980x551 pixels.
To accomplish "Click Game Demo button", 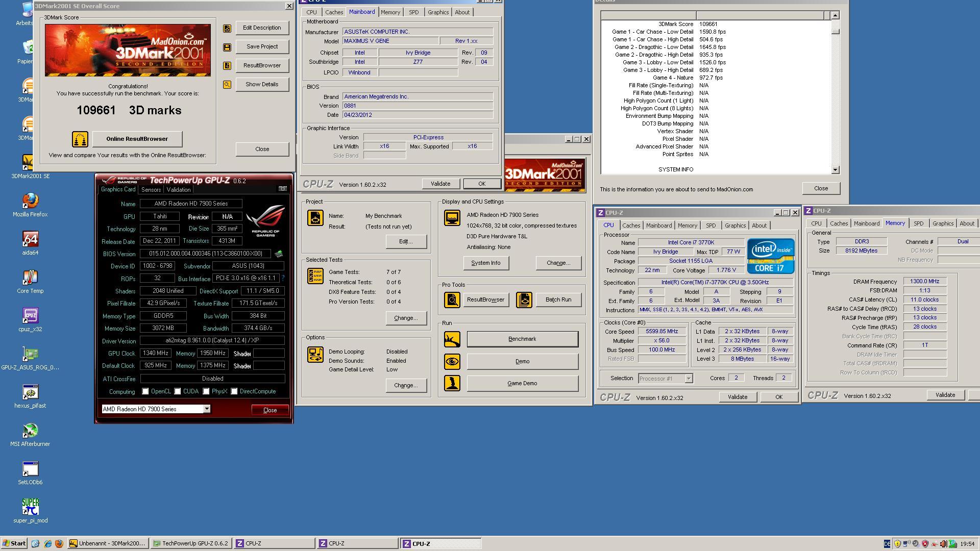I will (522, 383).
